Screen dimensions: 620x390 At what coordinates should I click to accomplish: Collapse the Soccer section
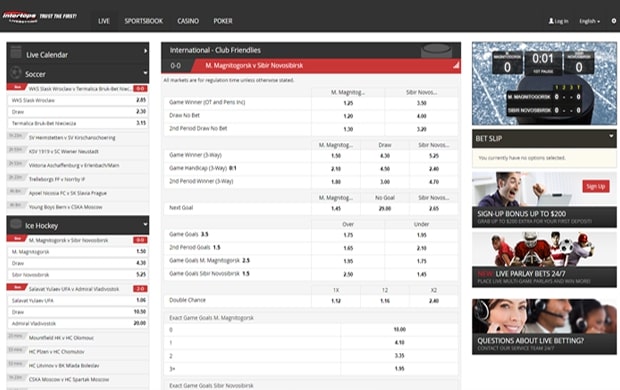(x=145, y=73)
